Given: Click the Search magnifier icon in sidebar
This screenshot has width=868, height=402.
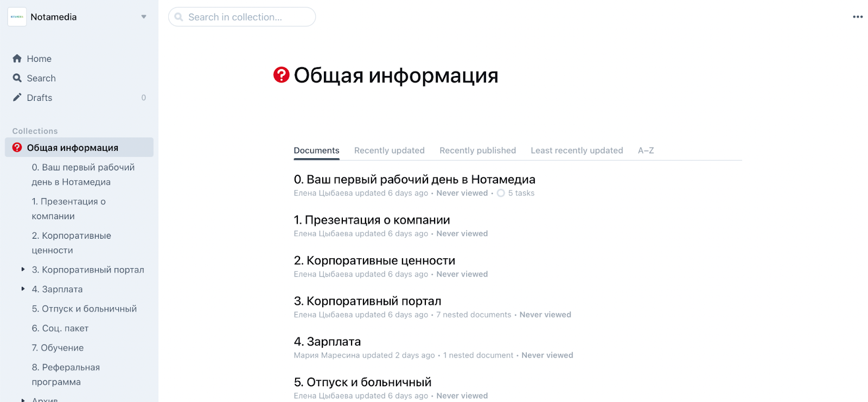Looking at the screenshot, I should (x=17, y=78).
